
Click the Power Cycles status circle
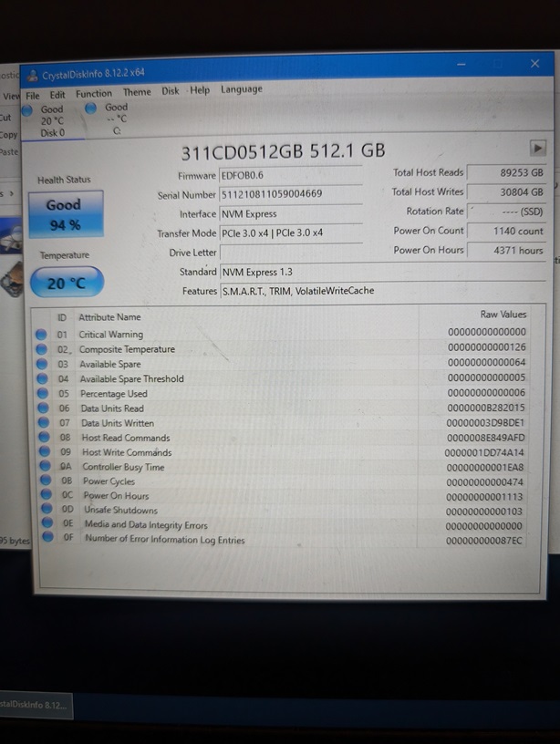[x=46, y=480]
